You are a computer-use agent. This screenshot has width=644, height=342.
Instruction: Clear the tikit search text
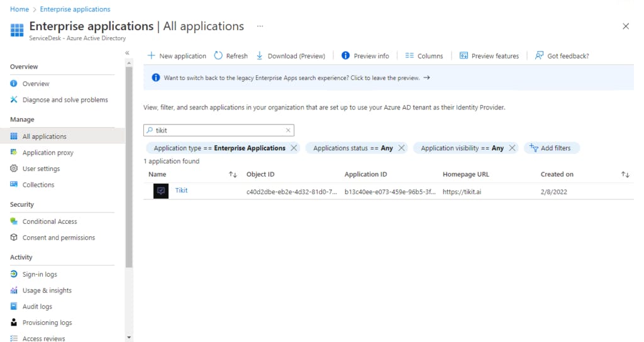288,130
